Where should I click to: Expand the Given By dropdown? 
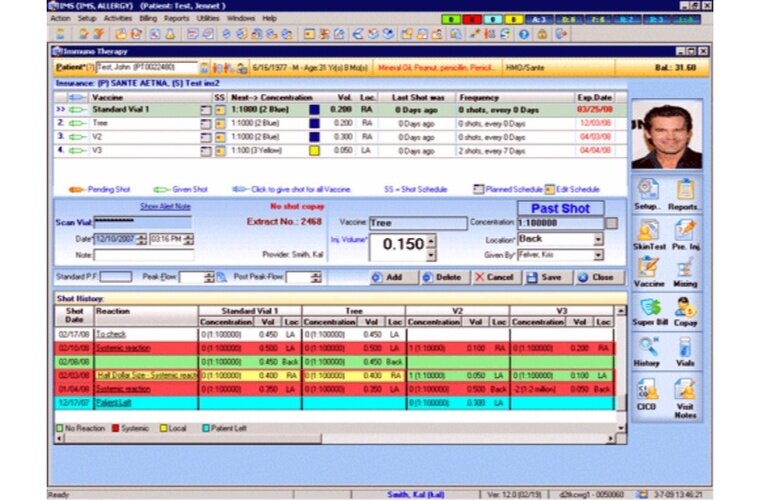click(598, 255)
